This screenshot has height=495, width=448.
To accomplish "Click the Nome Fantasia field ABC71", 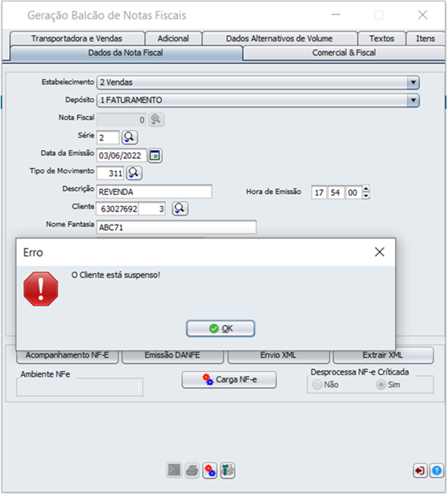I will click(176, 227).
